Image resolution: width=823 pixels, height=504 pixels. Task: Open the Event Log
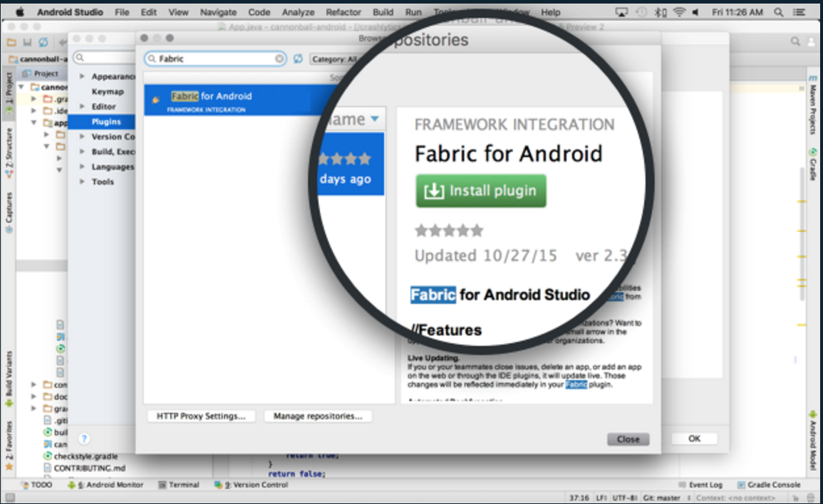tap(700, 485)
